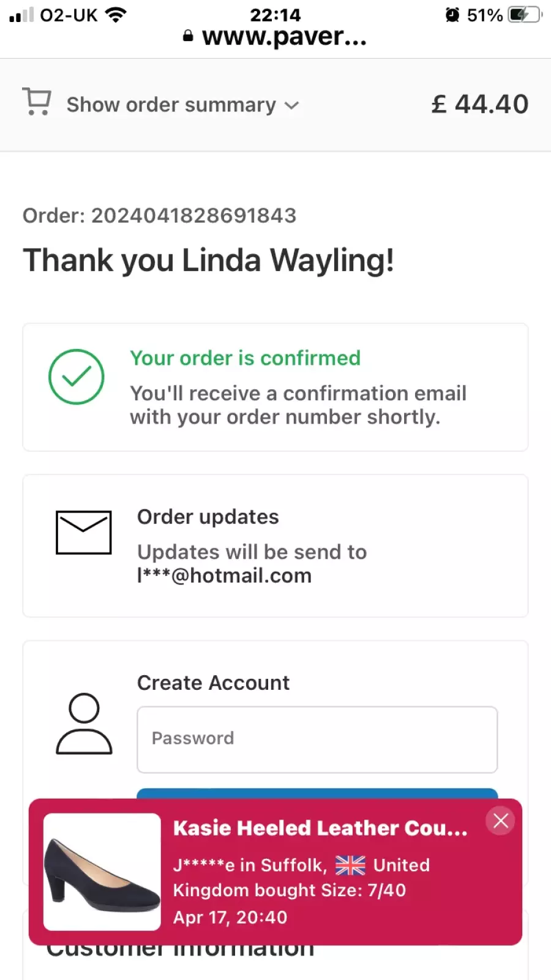Tap the United Kingdom flag icon
Screen dimensions: 551x980
coord(350,865)
